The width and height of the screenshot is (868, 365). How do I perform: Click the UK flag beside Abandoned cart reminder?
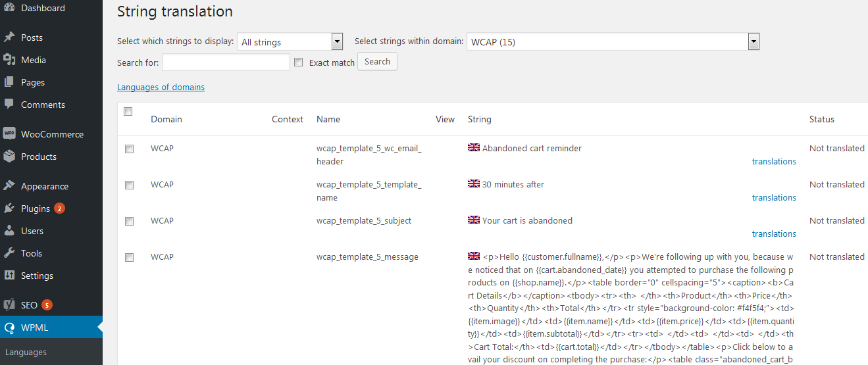click(x=474, y=148)
